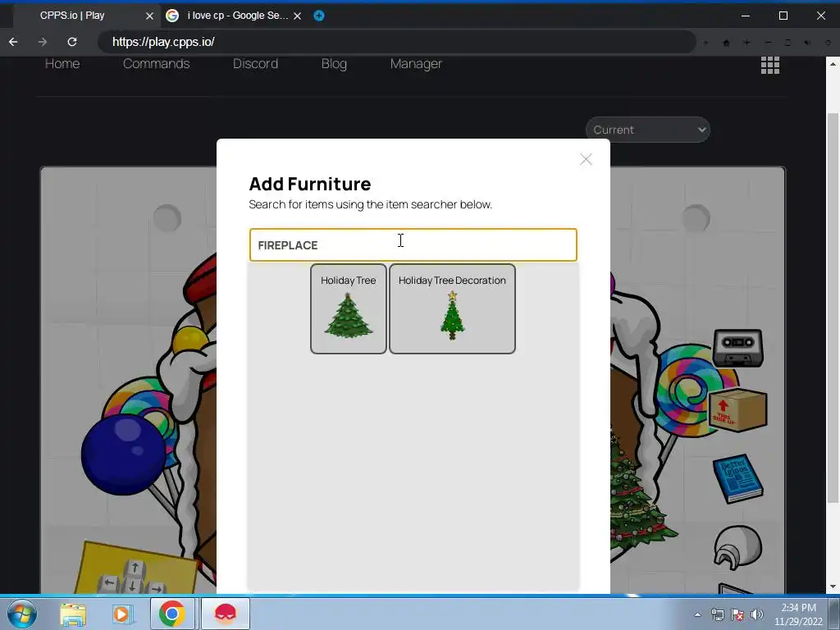Click the page vertical scrollbar

click(x=833, y=308)
